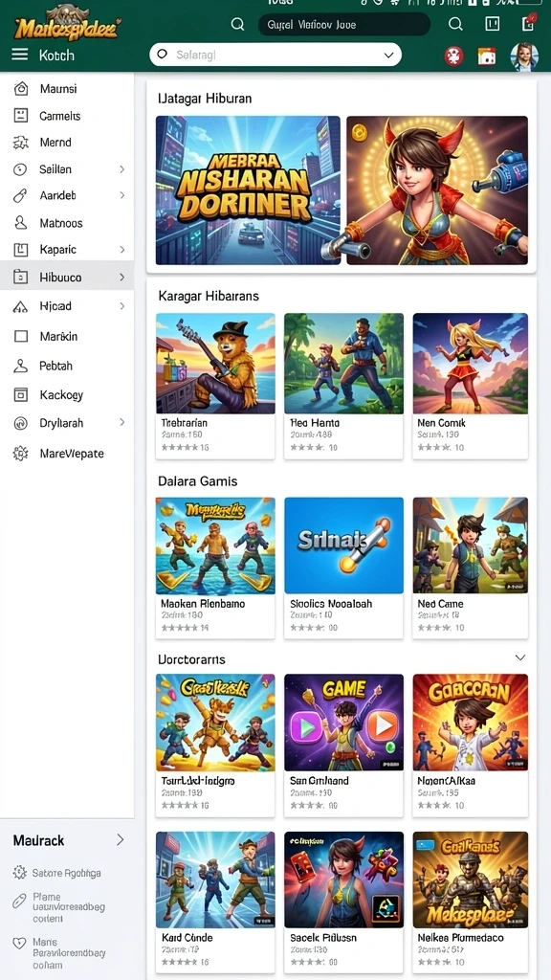Click the Kackogy sidebar icon
Screen dimensions: 551x980
coord(21,394)
